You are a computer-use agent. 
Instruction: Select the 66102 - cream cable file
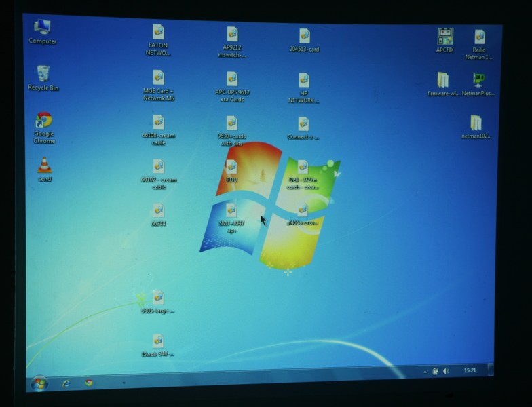click(x=159, y=174)
